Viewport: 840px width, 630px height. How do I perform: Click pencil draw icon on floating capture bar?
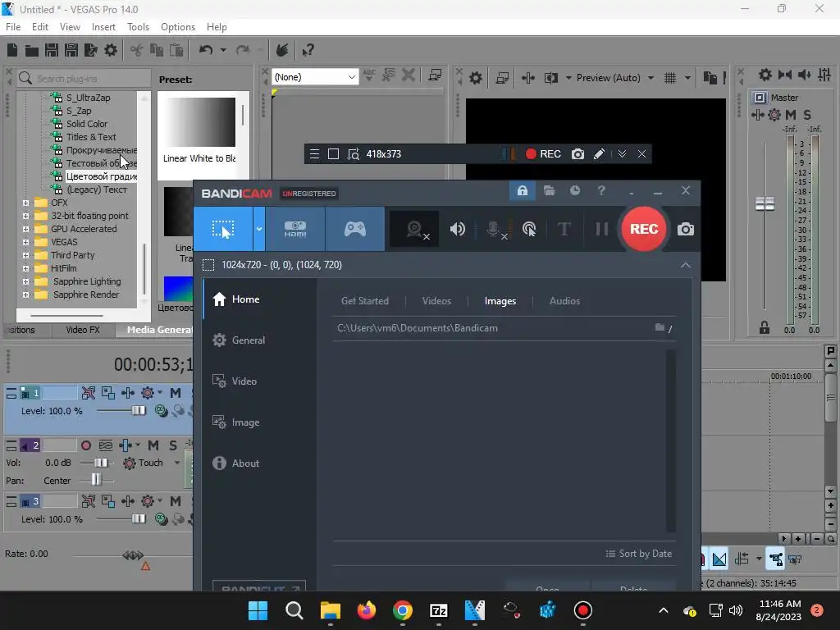click(599, 154)
